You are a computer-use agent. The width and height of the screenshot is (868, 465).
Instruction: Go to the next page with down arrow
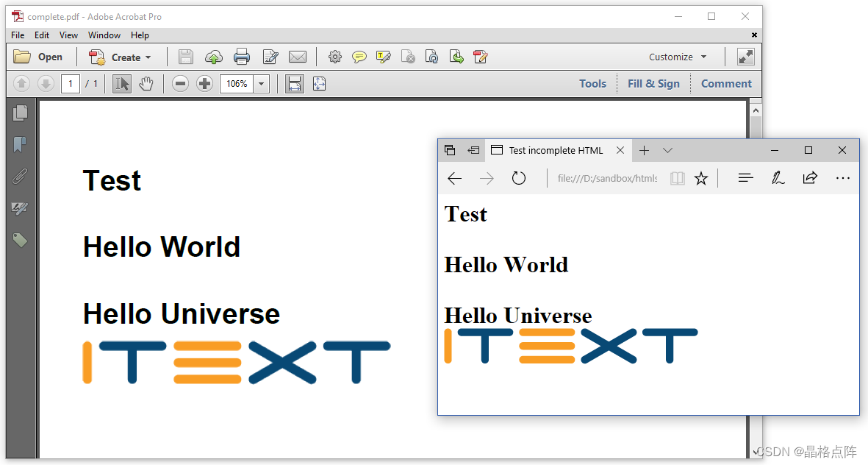[x=46, y=84]
